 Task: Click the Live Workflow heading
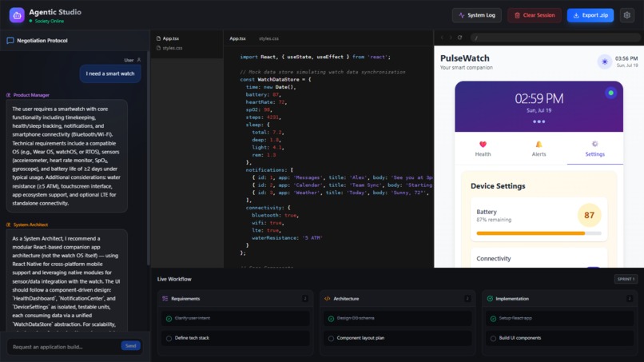174,279
